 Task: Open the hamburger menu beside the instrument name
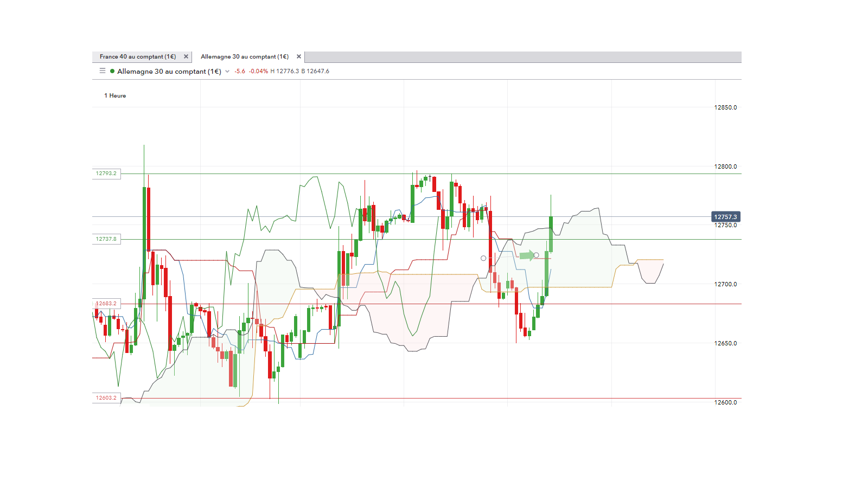pos(103,71)
